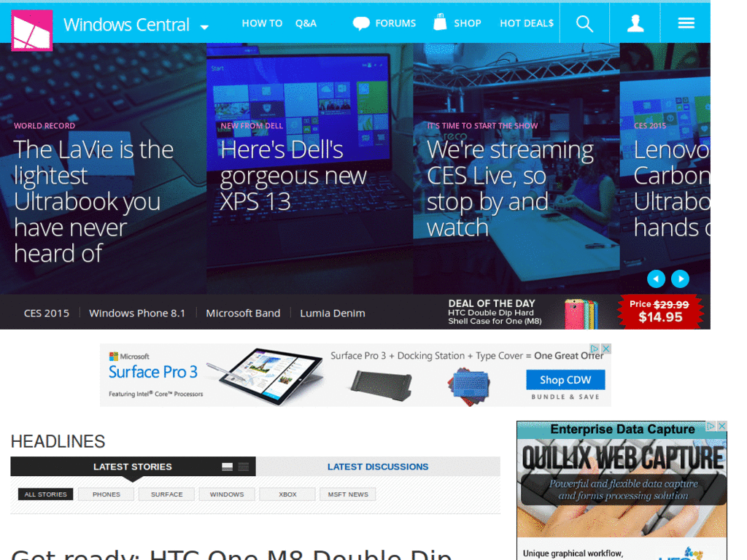Open the search magnifier icon
The image size is (747, 560).
[584, 23]
